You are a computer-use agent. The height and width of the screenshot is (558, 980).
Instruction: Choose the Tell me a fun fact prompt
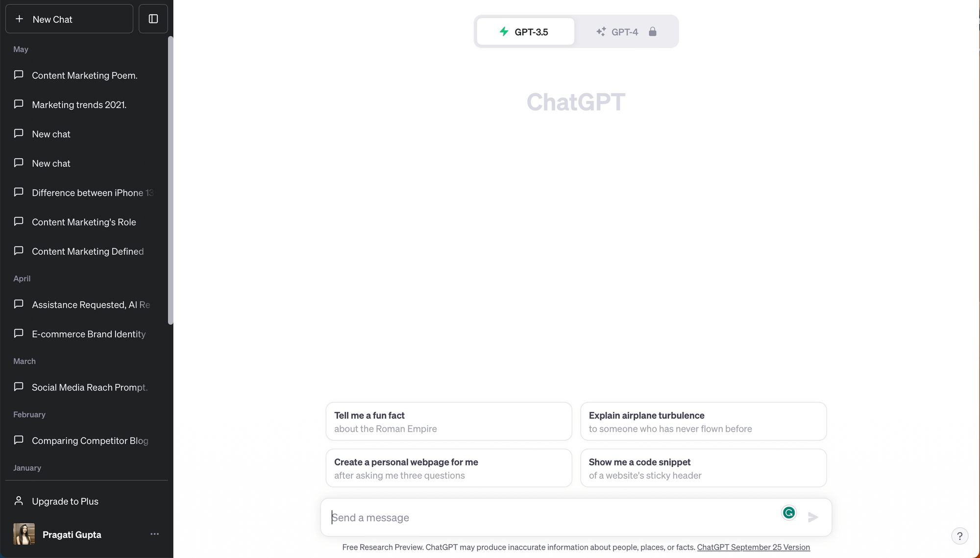point(449,421)
